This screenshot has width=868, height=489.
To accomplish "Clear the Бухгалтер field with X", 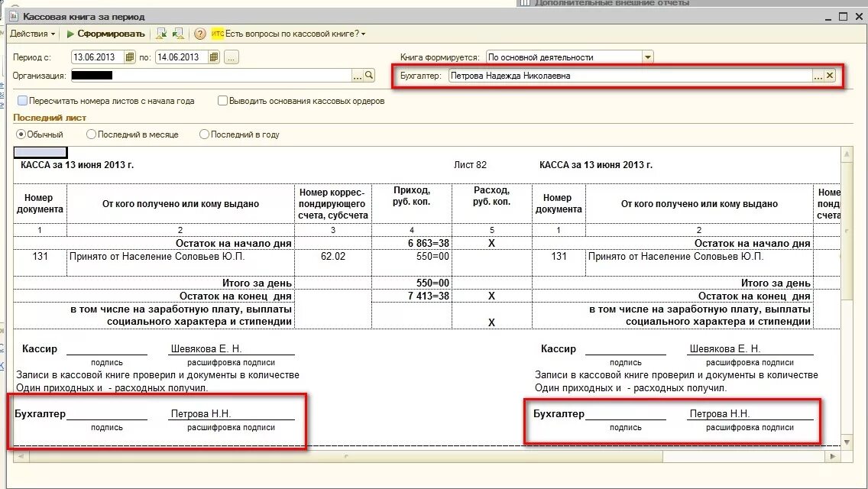I will tap(830, 76).
